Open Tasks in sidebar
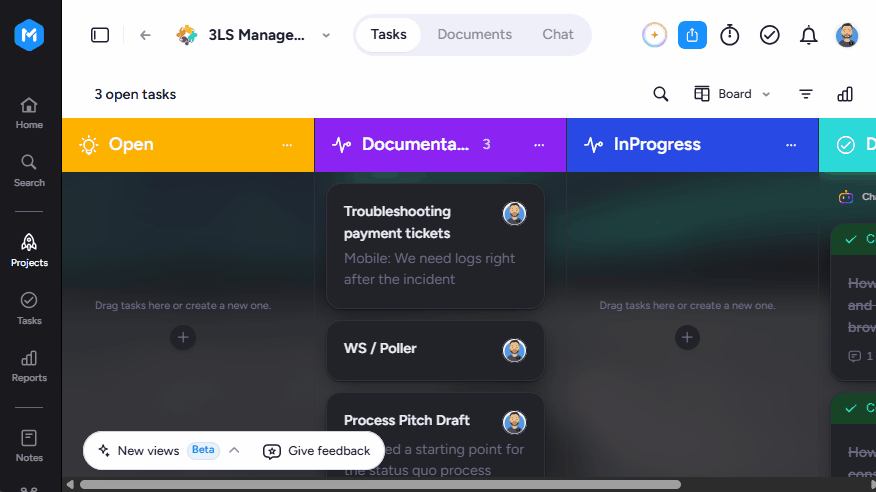This screenshot has width=876, height=492. [29, 308]
